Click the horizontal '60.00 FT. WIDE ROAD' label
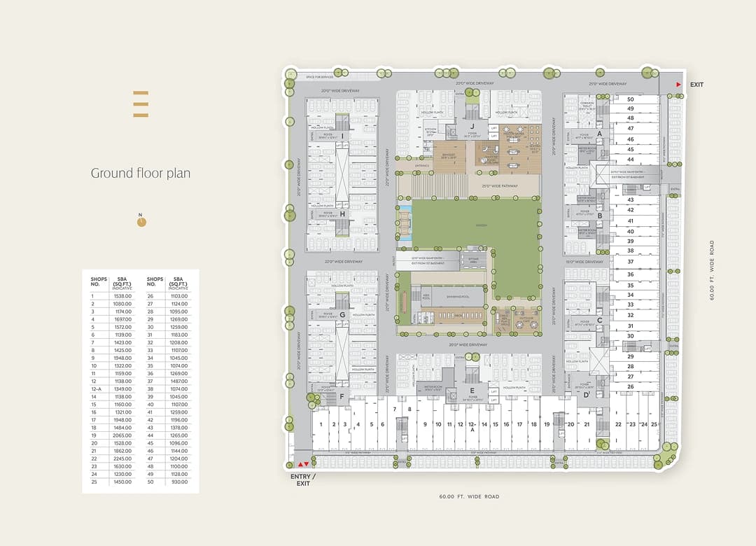Screen dimensions: 756x546 pyautogui.click(x=469, y=496)
